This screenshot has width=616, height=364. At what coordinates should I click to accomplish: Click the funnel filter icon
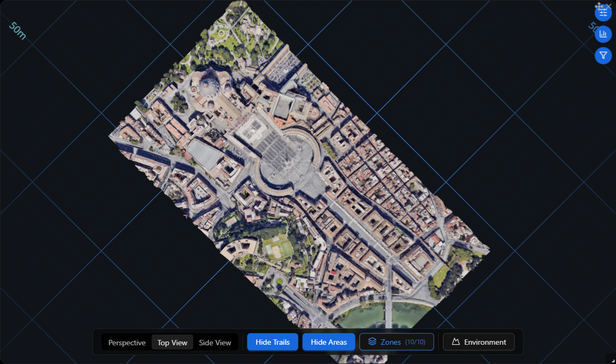click(x=603, y=55)
